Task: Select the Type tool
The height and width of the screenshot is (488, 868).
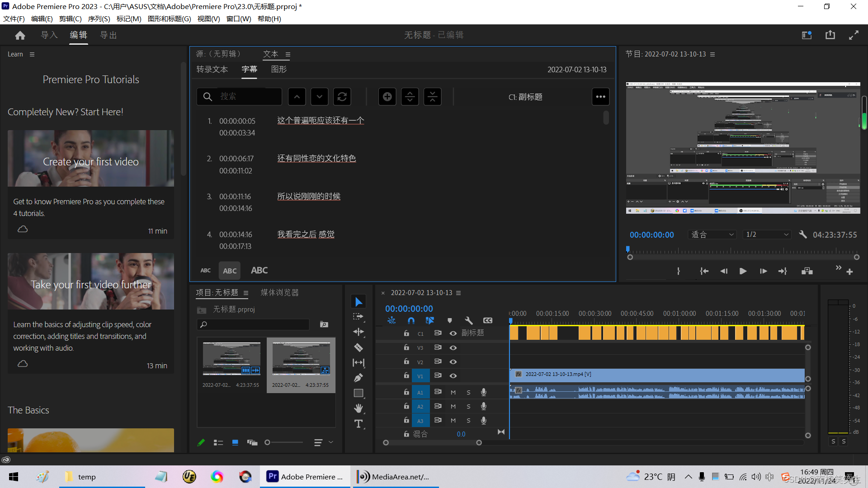Action: point(359,424)
